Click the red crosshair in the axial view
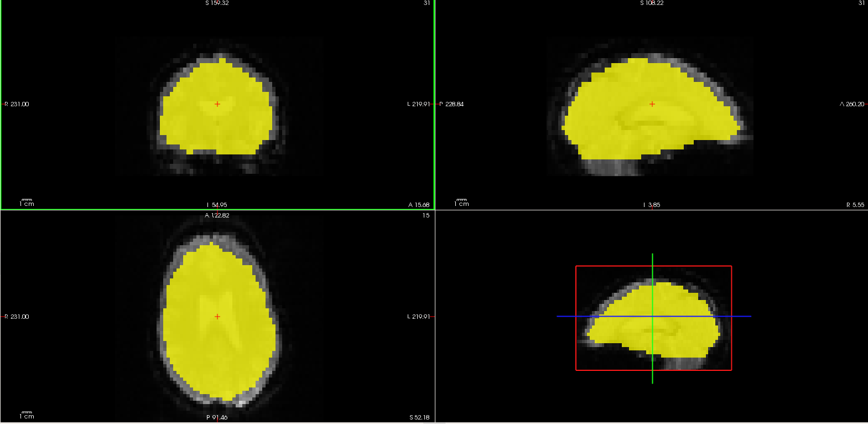Image resolution: width=868 pixels, height=424 pixels. (217, 317)
